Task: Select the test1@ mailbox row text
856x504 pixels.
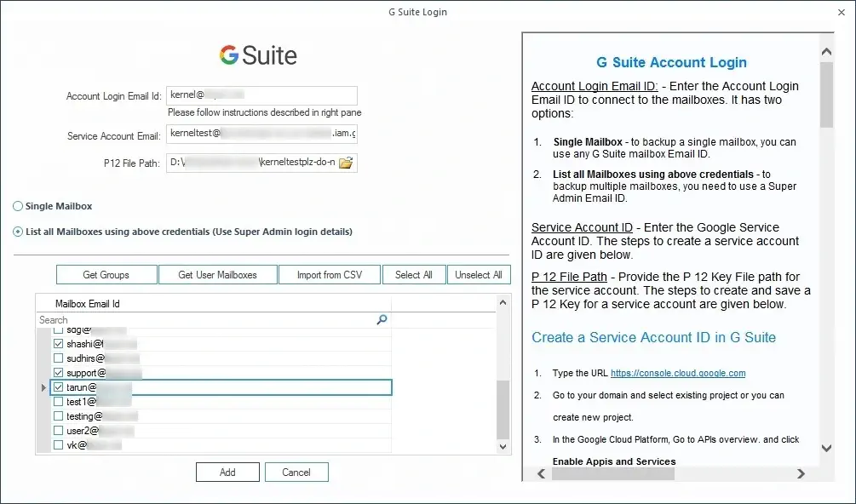Action: pos(82,402)
